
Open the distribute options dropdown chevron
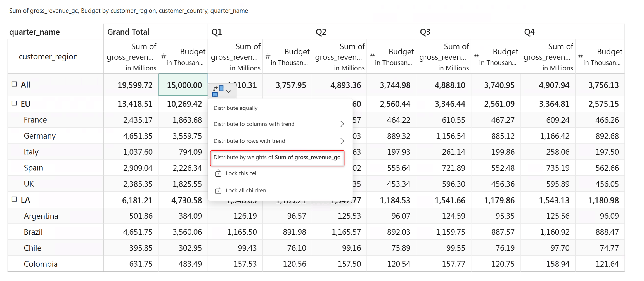pos(229,91)
